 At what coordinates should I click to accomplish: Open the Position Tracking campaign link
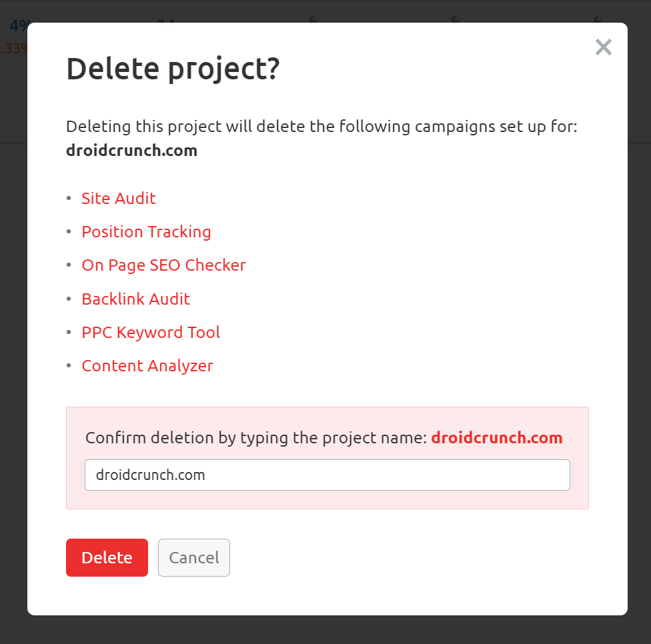(x=146, y=232)
